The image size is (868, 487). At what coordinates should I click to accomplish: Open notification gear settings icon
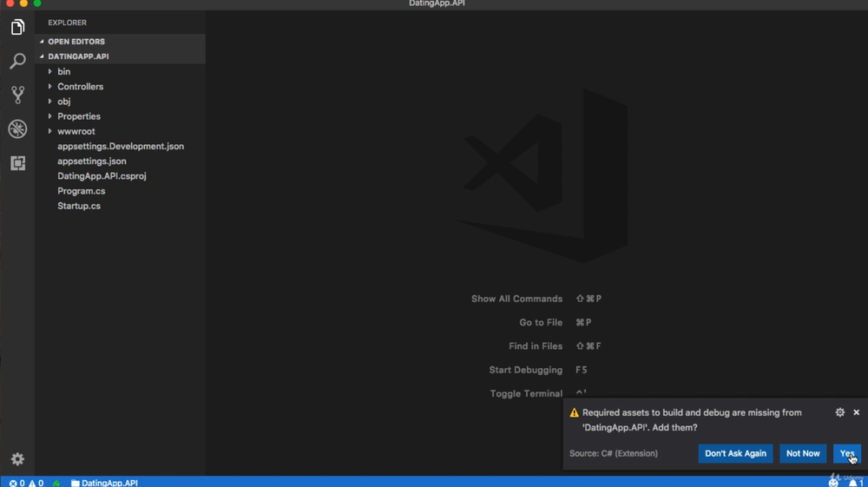click(839, 412)
